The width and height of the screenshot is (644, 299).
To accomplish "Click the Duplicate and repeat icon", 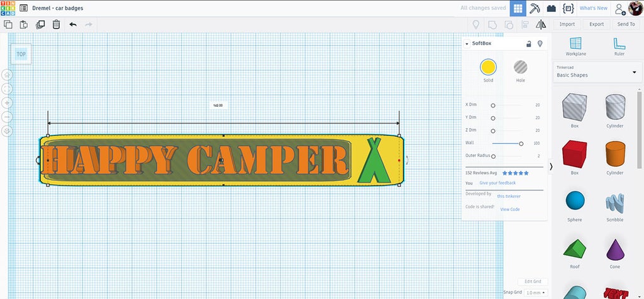I will click(40, 24).
